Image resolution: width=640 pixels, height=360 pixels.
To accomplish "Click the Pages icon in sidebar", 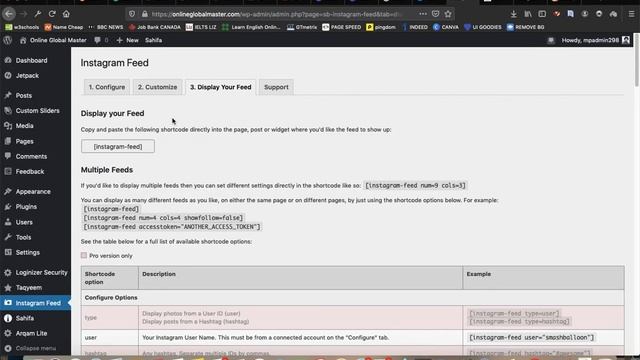I will pyautogui.click(x=8, y=141).
